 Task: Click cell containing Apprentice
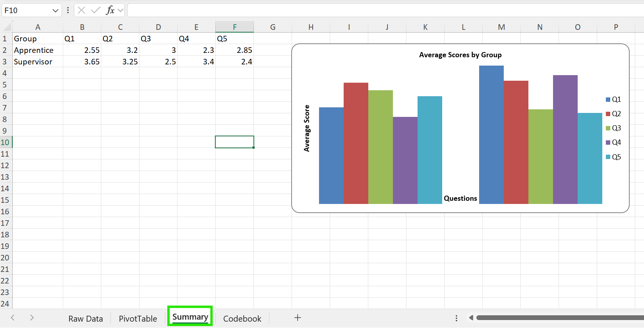point(38,50)
